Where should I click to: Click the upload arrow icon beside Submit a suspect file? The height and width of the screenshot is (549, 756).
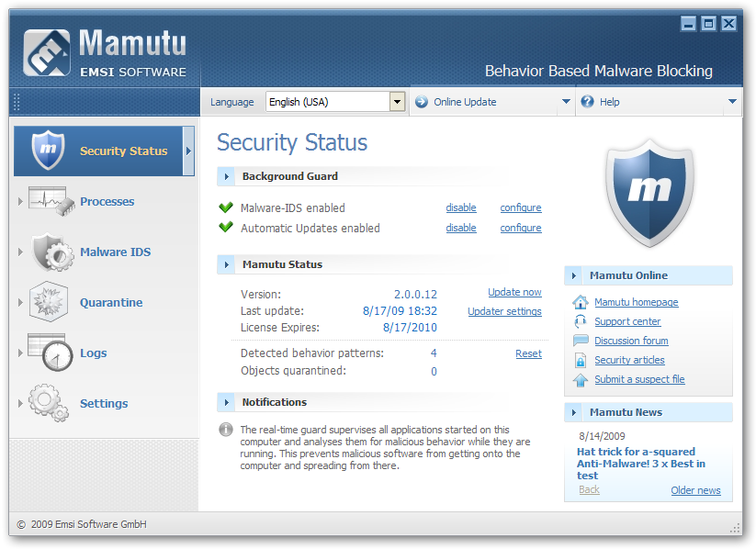581,380
